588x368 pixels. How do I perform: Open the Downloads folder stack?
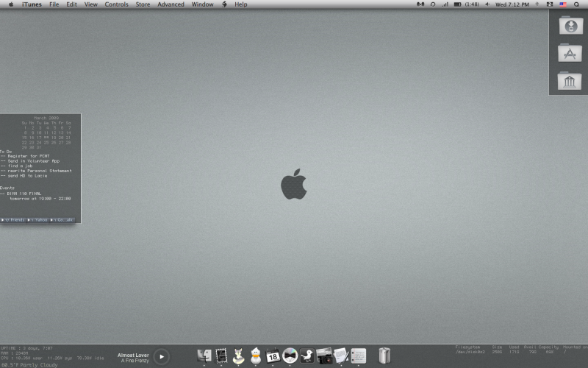[x=571, y=25]
